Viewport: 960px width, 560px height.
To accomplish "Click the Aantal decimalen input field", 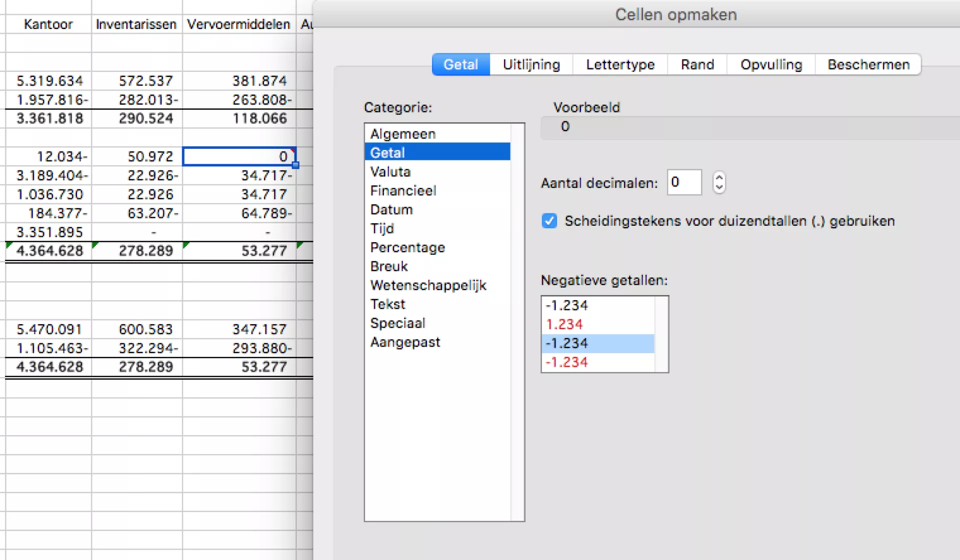I will click(683, 182).
